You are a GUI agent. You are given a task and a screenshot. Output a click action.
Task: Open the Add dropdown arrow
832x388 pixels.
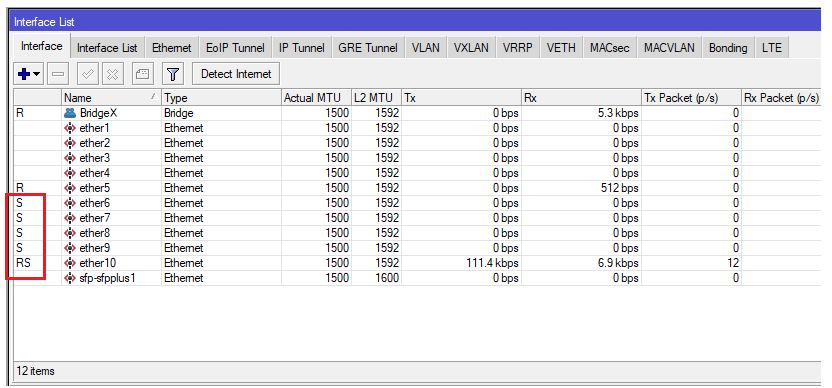[x=37, y=75]
